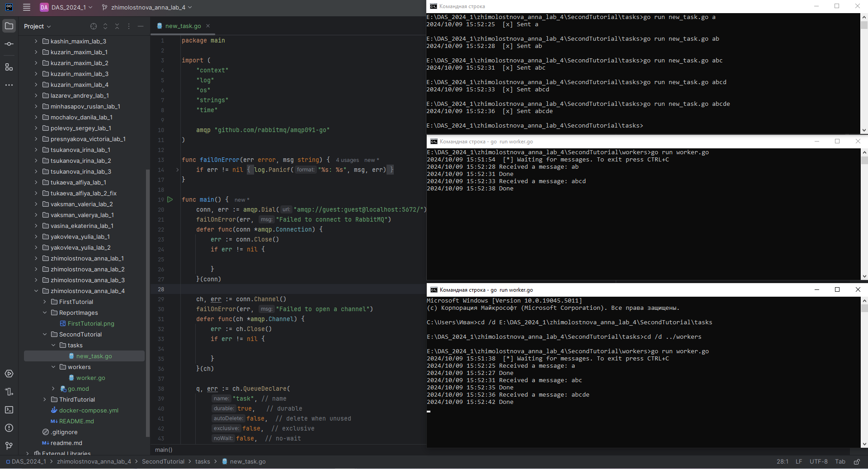Collapse zhimolostnova_anna_lab_4 folder

(36, 291)
